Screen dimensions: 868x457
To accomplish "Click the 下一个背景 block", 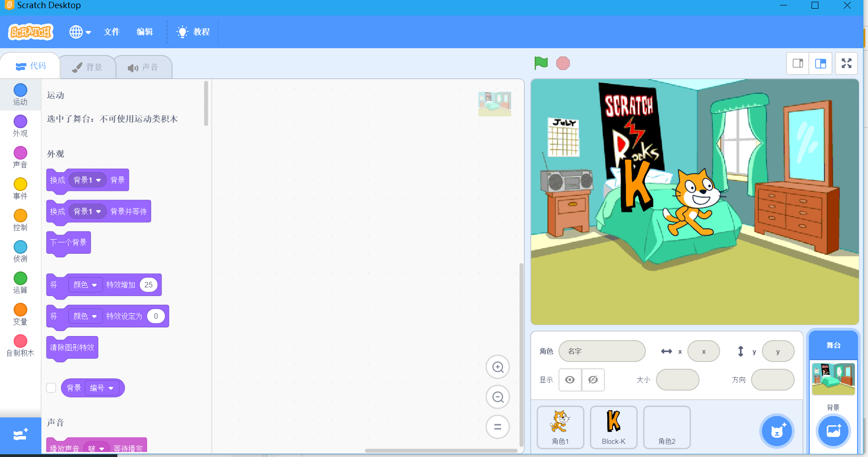I will click(x=68, y=243).
